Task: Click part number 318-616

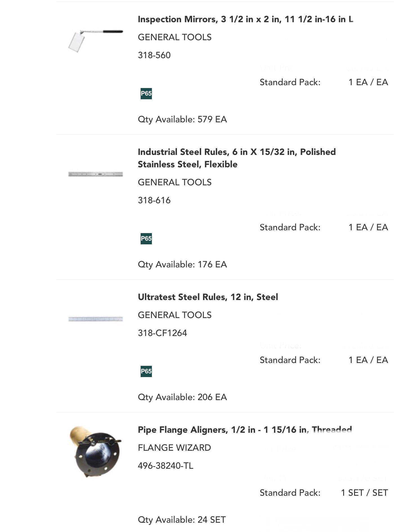Action: point(154,200)
